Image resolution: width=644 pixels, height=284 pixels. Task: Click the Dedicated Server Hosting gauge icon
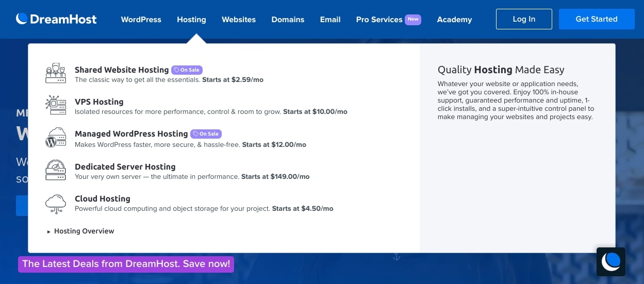(56, 171)
